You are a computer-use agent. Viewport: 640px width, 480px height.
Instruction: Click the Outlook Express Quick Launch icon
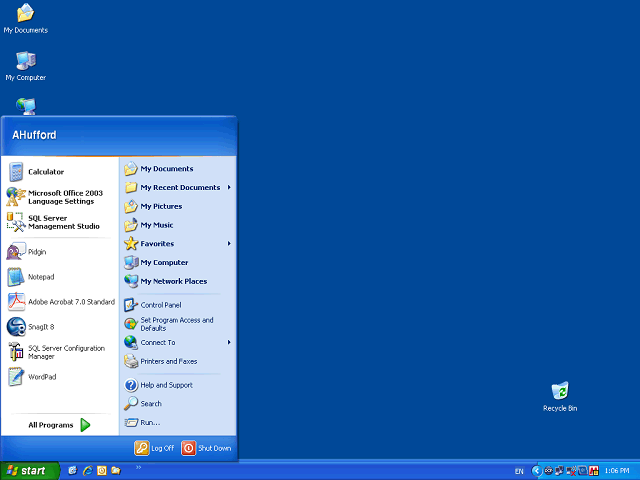click(x=72, y=471)
